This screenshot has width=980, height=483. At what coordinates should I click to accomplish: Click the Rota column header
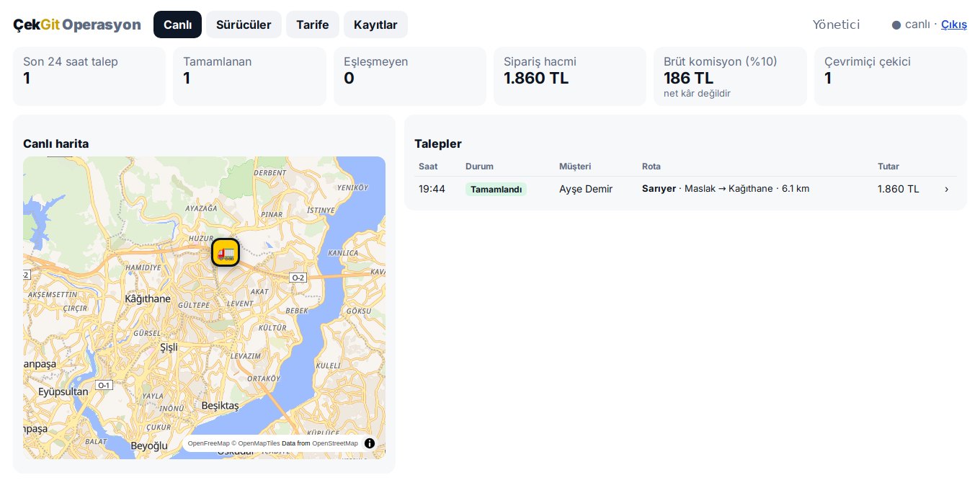[x=651, y=167]
